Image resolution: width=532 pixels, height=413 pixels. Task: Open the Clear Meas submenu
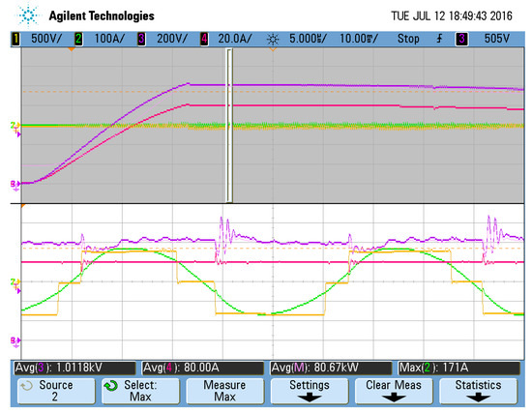[394, 391]
